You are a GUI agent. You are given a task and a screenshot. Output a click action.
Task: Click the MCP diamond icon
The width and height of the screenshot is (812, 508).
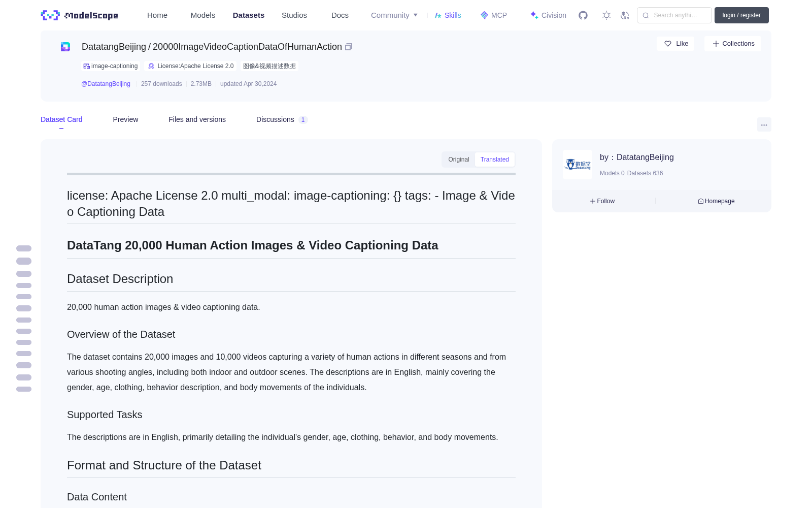pos(484,15)
